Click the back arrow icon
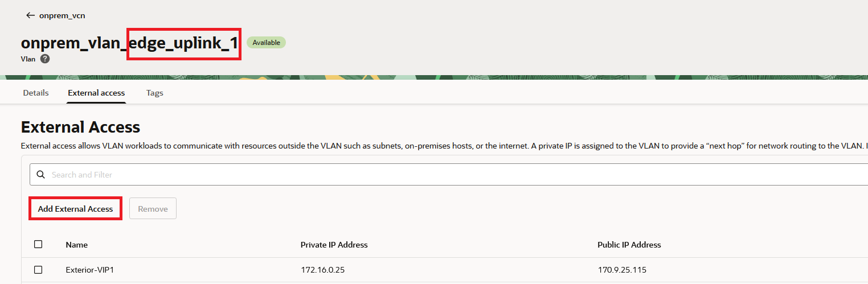Screen dimensions: 868x284 [30, 15]
